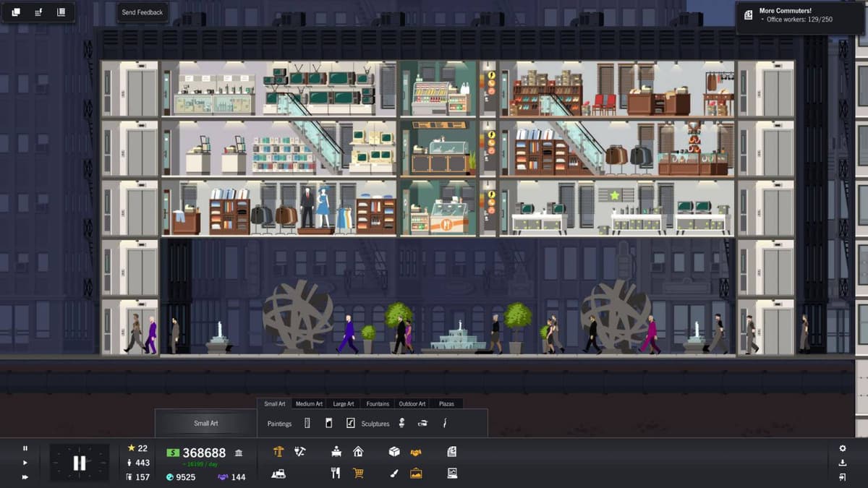Switch to the Fountains tab
This screenshot has width=868, height=488.
(378, 403)
